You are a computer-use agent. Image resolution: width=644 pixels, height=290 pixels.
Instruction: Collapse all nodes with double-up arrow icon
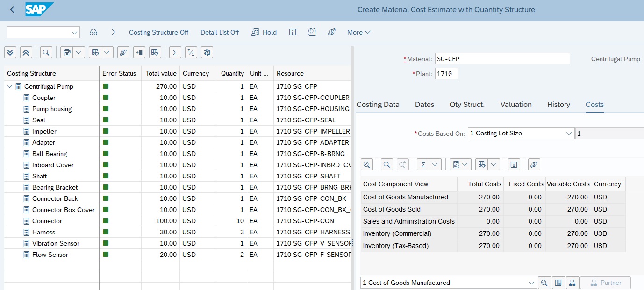click(26, 52)
